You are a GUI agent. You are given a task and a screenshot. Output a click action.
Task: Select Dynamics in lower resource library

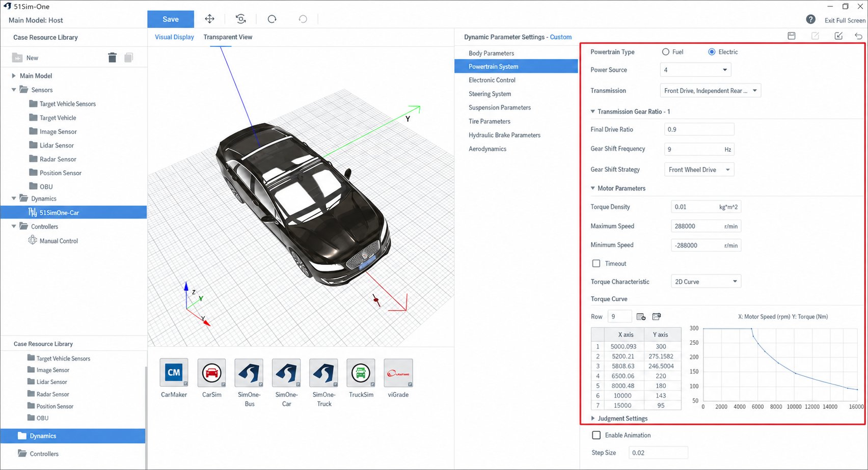click(73, 436)
